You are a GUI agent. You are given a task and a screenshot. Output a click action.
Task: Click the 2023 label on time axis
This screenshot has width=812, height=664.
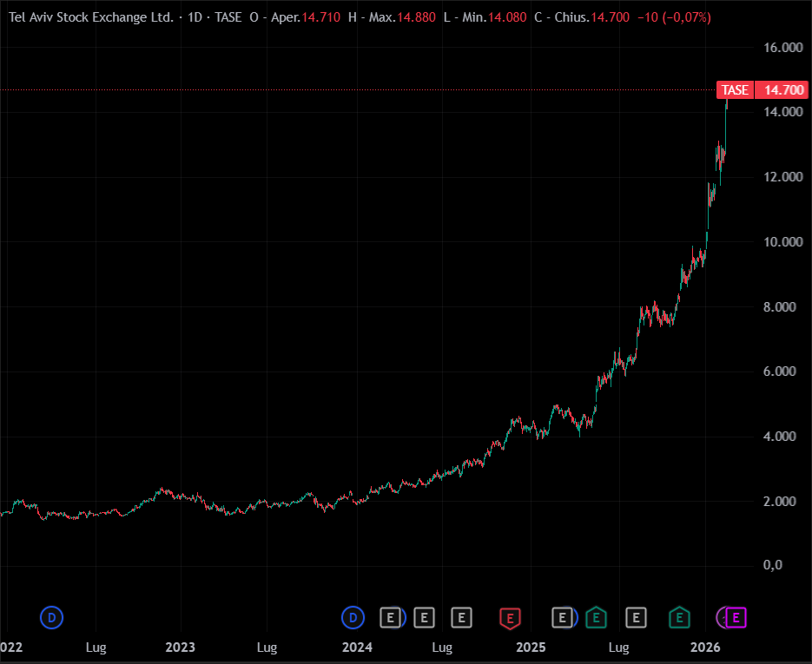click(180, 648)
